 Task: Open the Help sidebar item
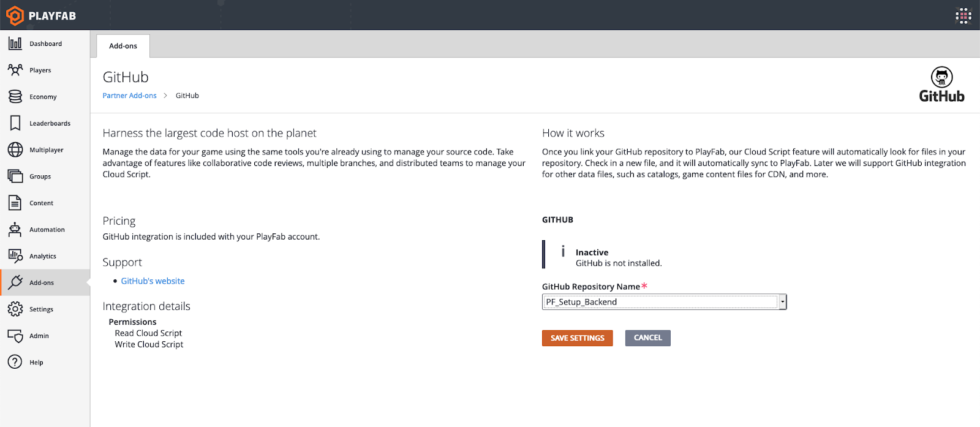45,362
